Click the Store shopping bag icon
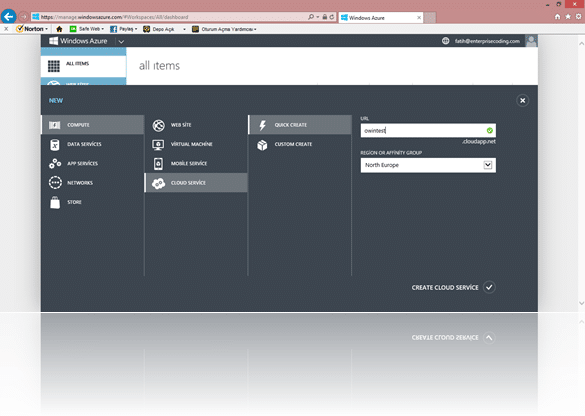The height and width of the screenshot is (416, 585). 55,202
